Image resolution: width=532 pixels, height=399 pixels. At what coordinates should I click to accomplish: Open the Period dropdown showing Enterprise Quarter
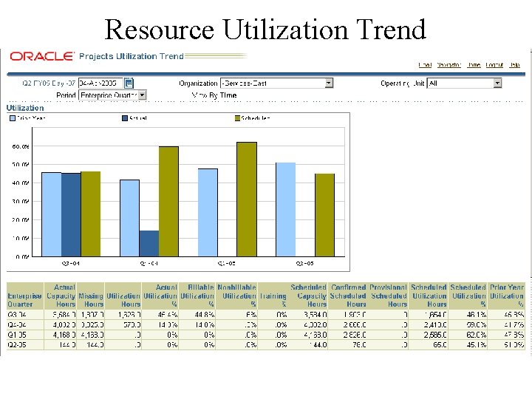[112, 95]
